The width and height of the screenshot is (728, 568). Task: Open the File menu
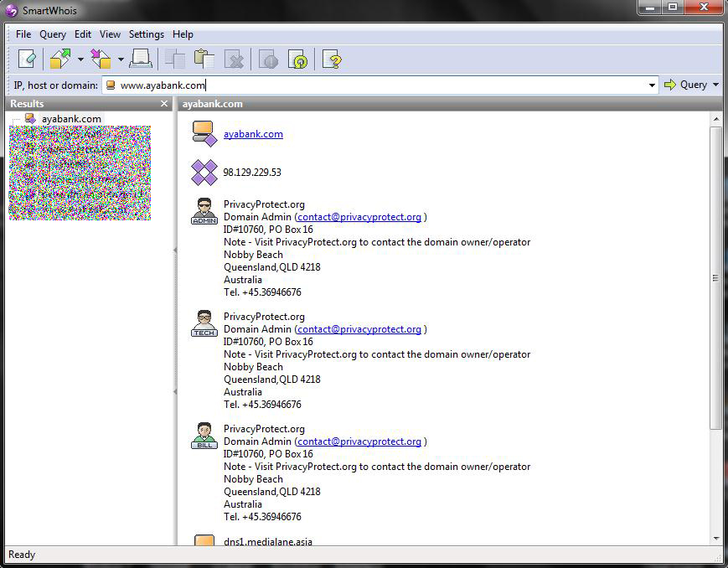pos(23,34)
